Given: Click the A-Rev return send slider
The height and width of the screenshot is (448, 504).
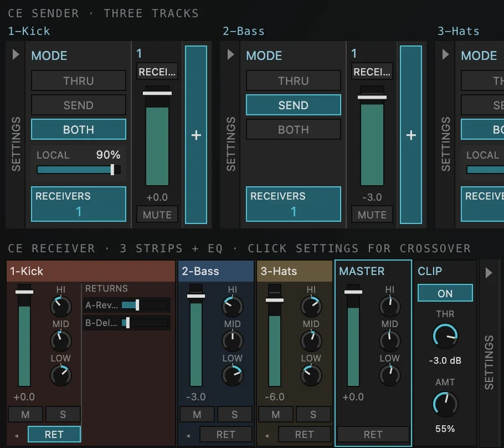Looking at the screenshot, I should click(145, 305).
